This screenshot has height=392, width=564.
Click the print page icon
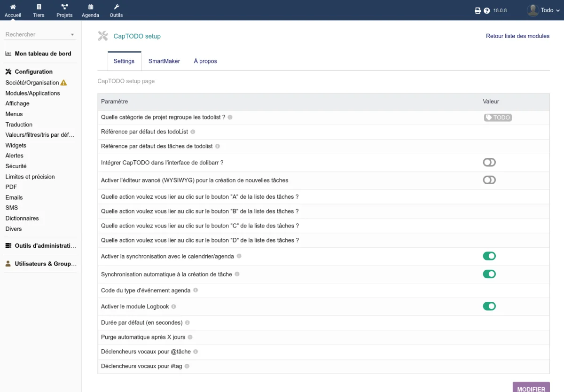[x=478, y=10]
